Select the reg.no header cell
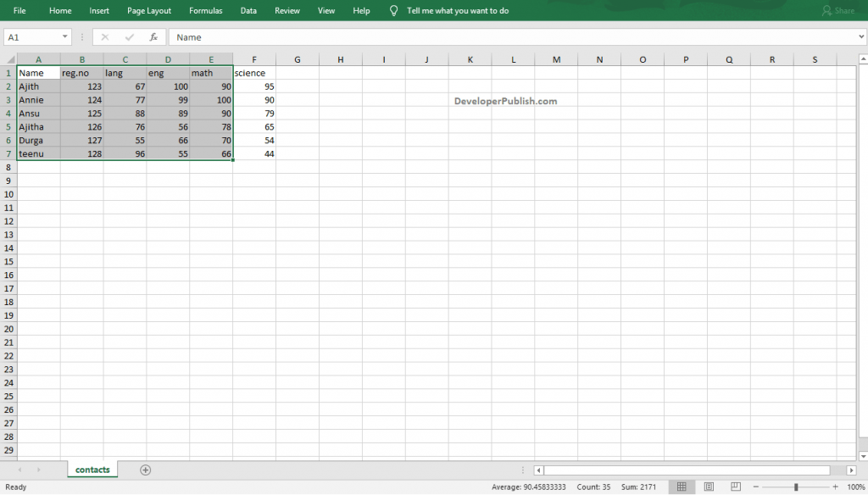Screen dimensions: 868x495 pyautogui.click(x=81, y=73)
